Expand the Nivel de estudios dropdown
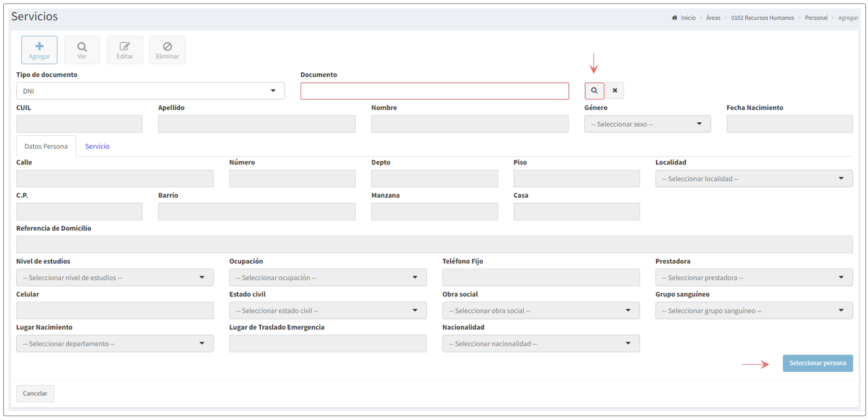The height and width of the screenshot is (420, 868). 115,278
